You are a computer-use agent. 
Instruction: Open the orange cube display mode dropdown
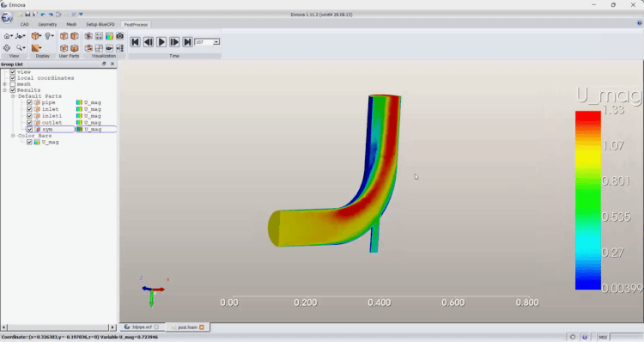[x=37, y=36]
